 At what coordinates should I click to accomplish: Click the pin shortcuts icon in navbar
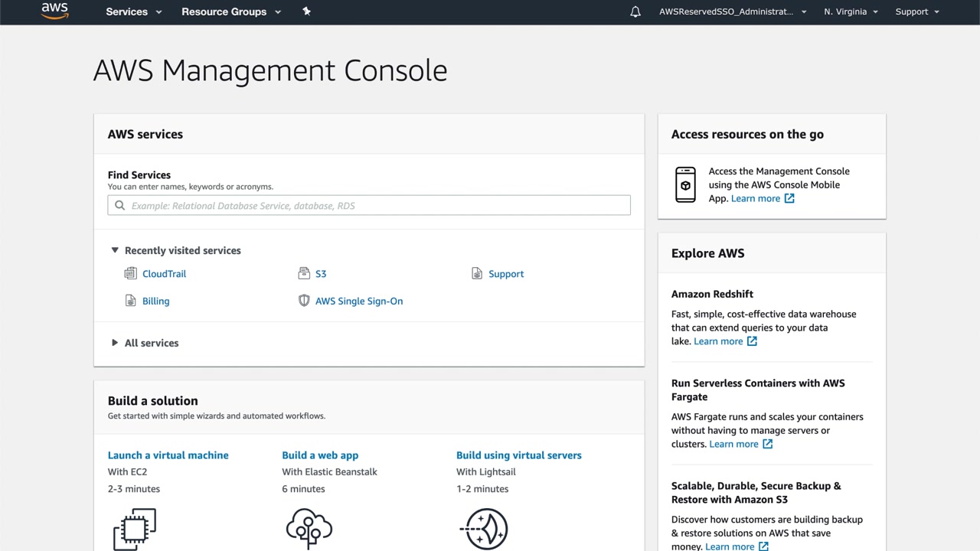(306, 11)
